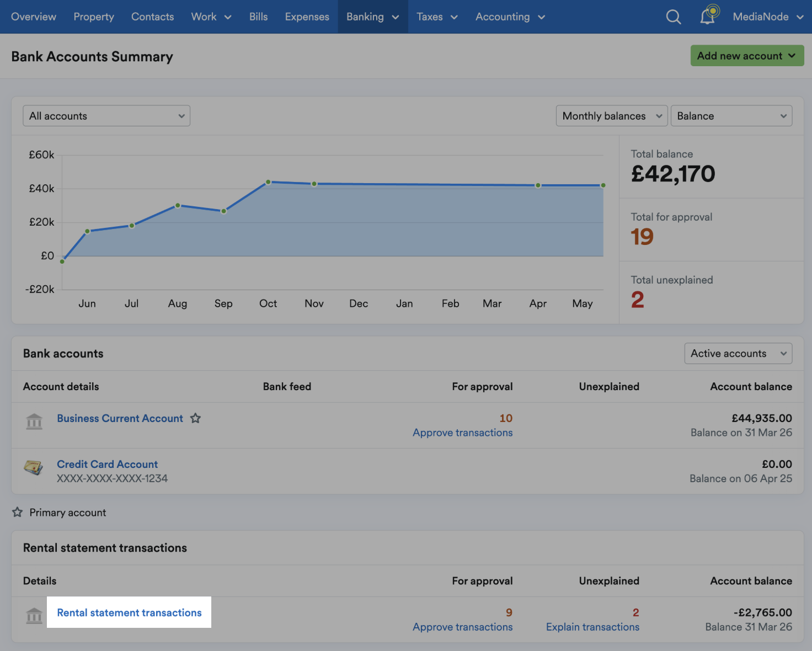
Task: Click Explain transactions link
Action: [592, 627]
